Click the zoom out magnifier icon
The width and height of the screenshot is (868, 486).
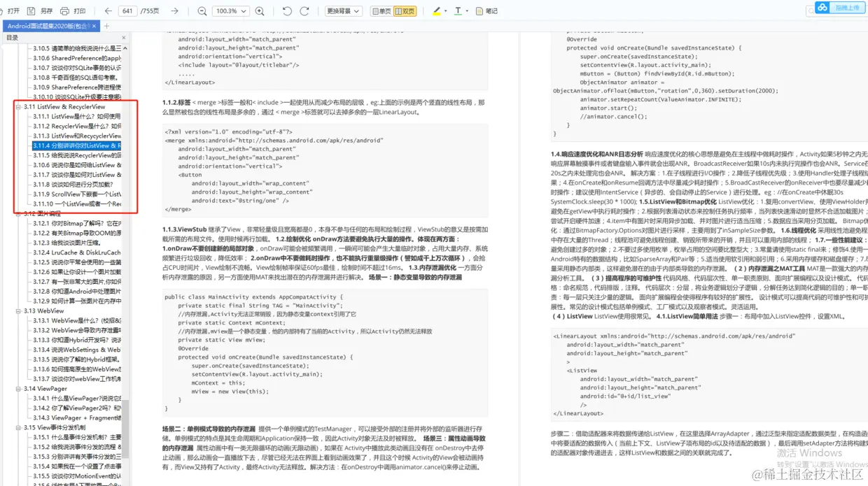point(202,11)
